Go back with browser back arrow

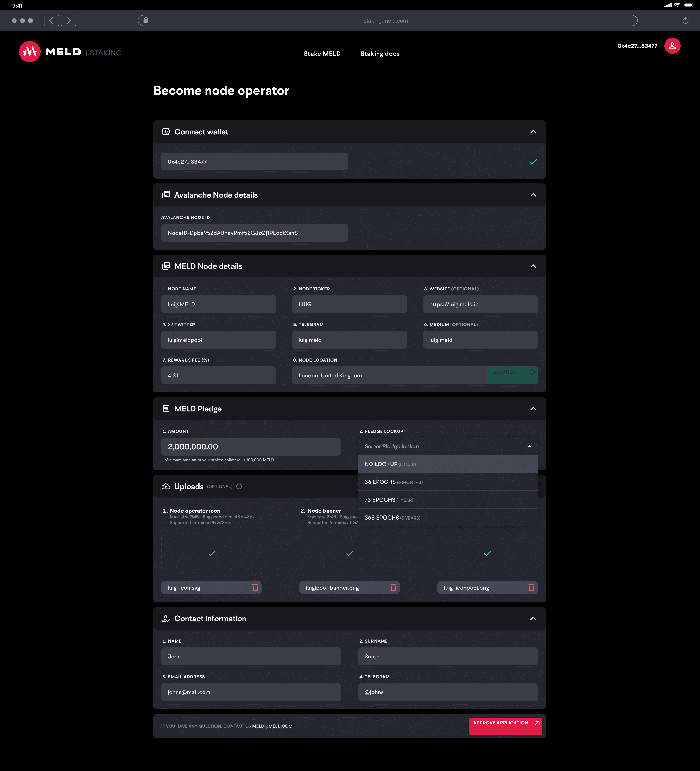point(51,21)
